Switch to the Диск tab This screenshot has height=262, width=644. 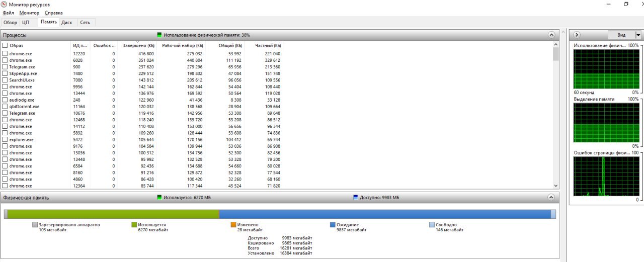[67, 23]
